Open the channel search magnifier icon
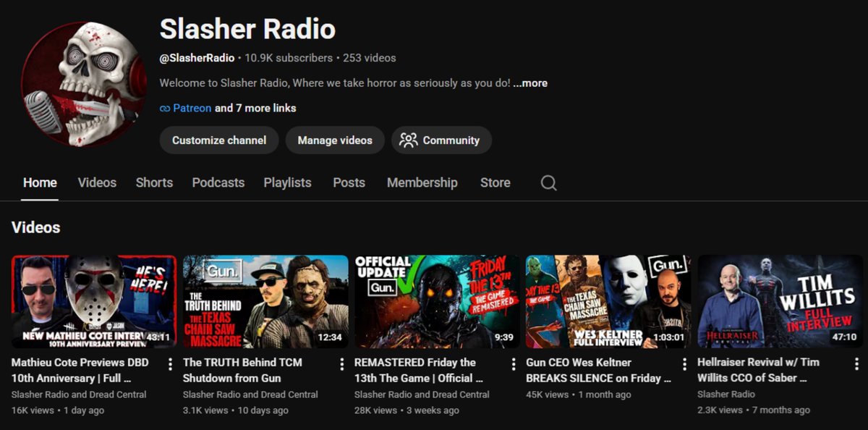The image size is (868, 430). (x=549, y=183)
